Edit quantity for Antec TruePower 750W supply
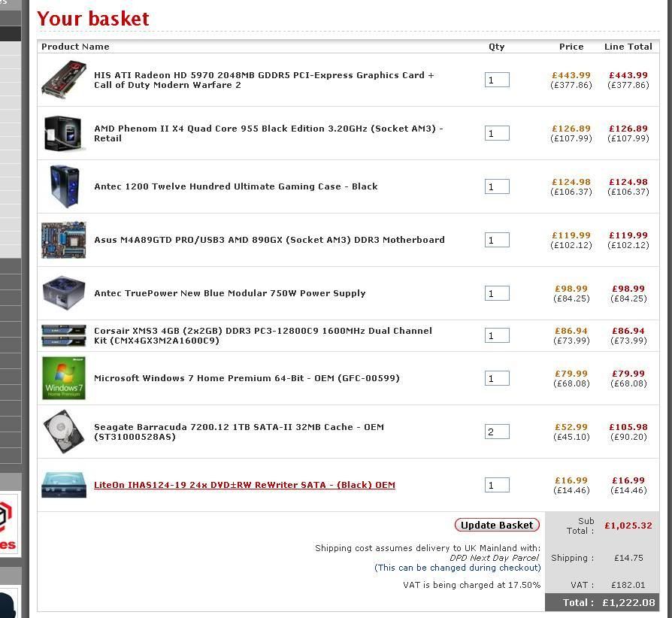 (x=497, y=293)
